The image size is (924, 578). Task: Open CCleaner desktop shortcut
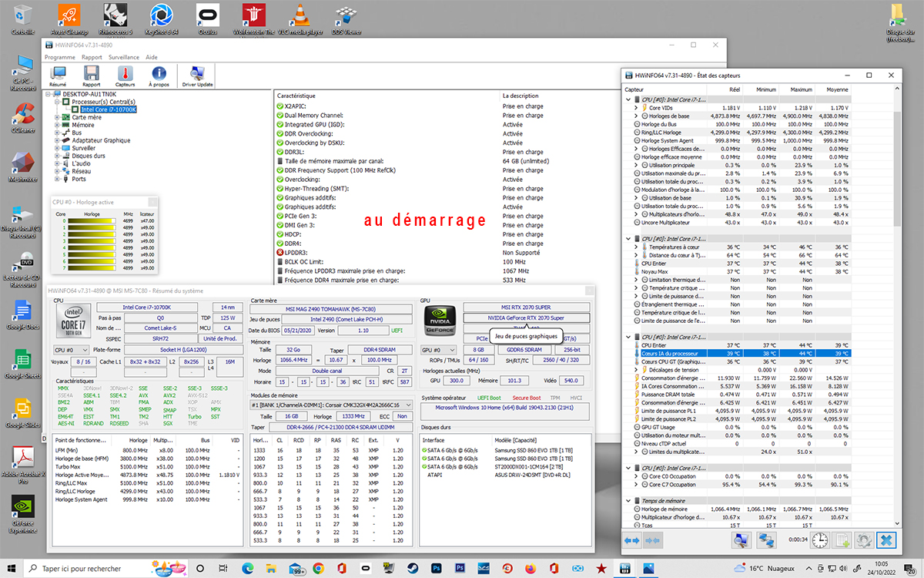point(25,118)
